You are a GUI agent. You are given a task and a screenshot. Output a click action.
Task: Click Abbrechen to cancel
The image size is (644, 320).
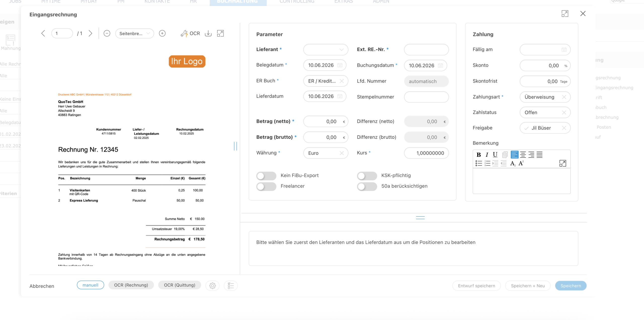coord(42,286)
